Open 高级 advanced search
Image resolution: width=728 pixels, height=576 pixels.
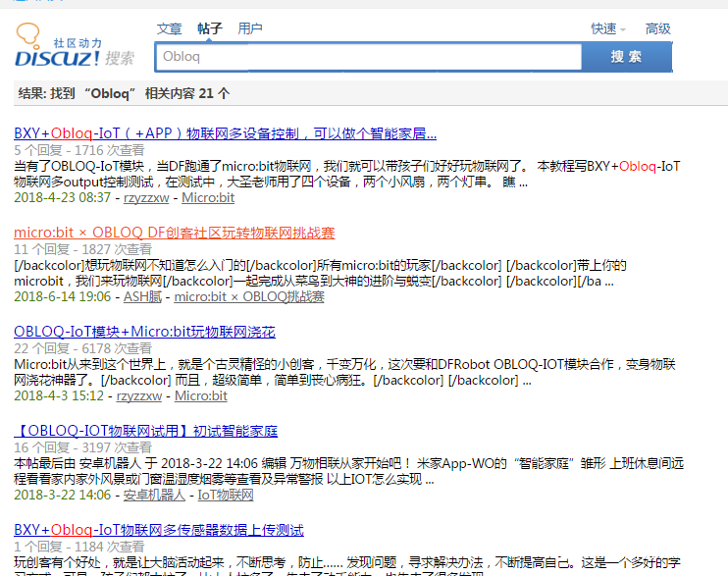658,28
